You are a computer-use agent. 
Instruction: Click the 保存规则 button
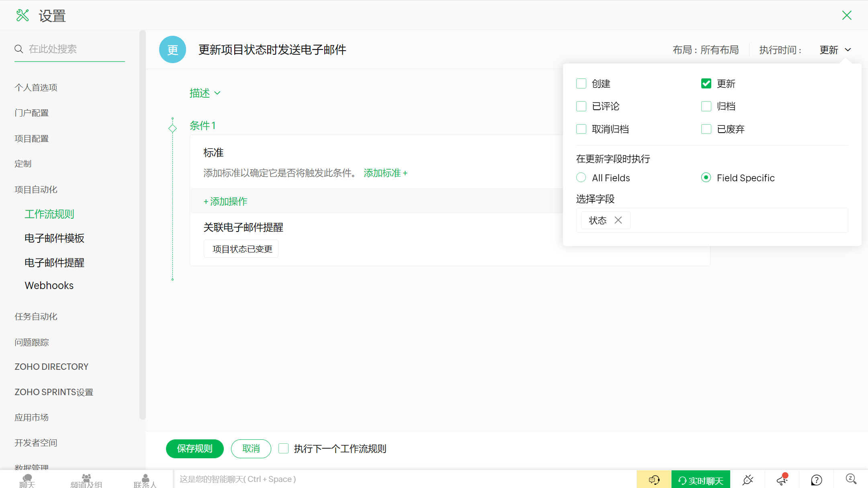pos(194,449)
